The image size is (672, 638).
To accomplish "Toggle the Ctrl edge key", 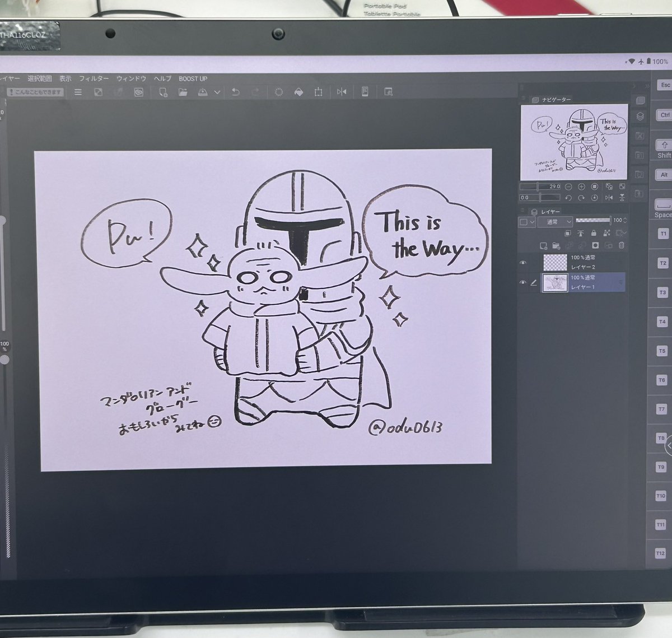I will tap(664, 115).
